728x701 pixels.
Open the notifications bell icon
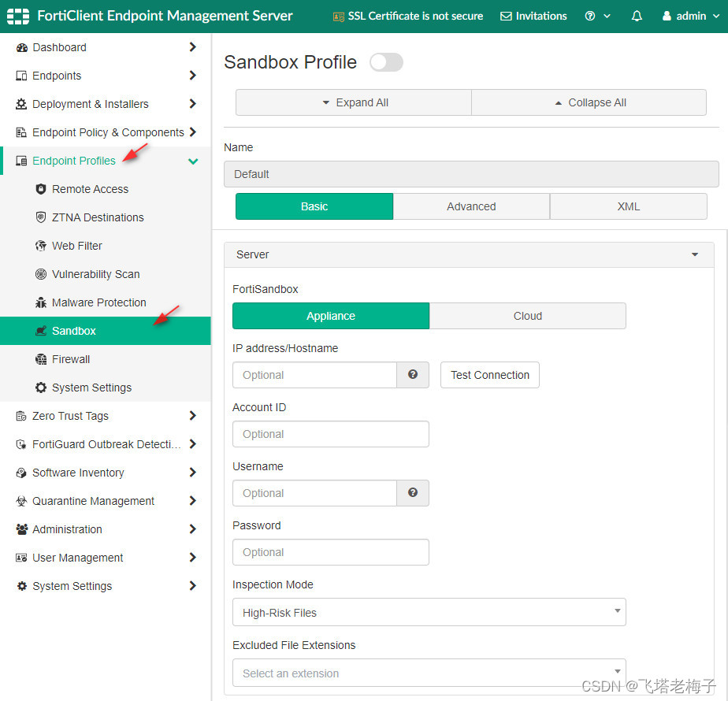(637, 17)
